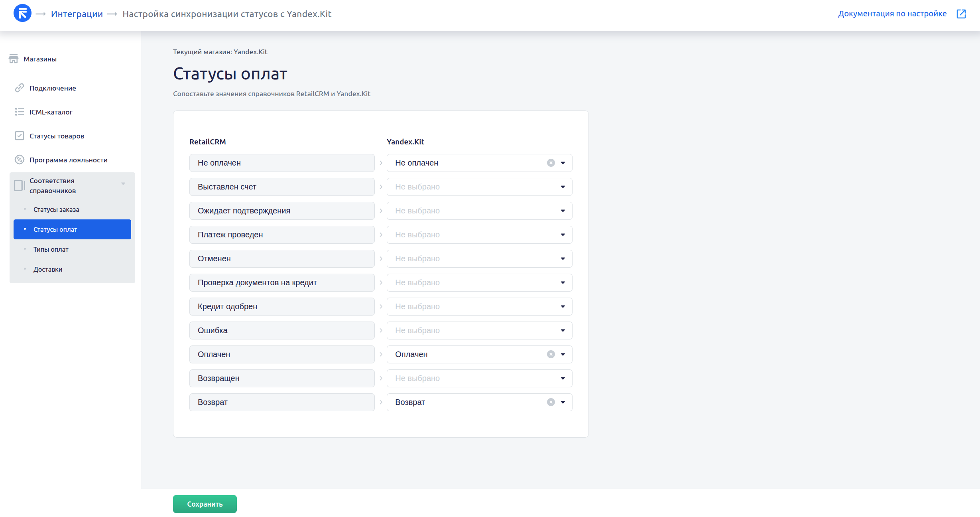
Task: Open dropdown for Не оплачен status
Action: [563, 163]
